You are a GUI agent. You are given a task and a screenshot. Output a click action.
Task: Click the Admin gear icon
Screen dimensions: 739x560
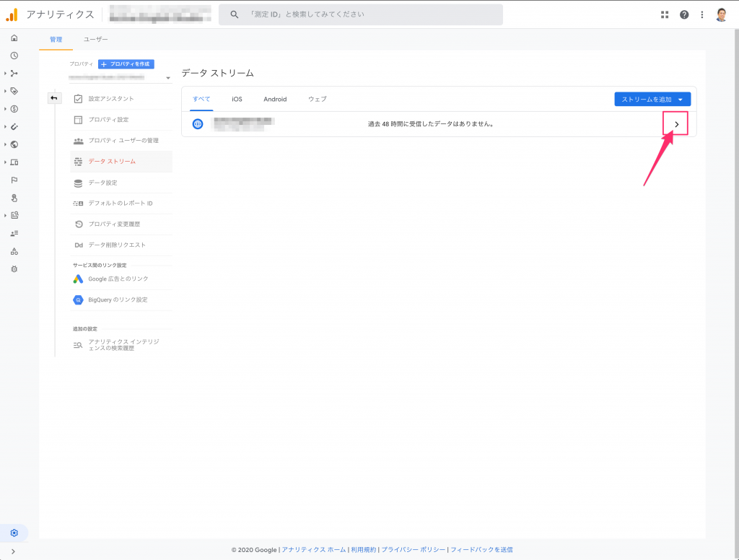(14, 533)
